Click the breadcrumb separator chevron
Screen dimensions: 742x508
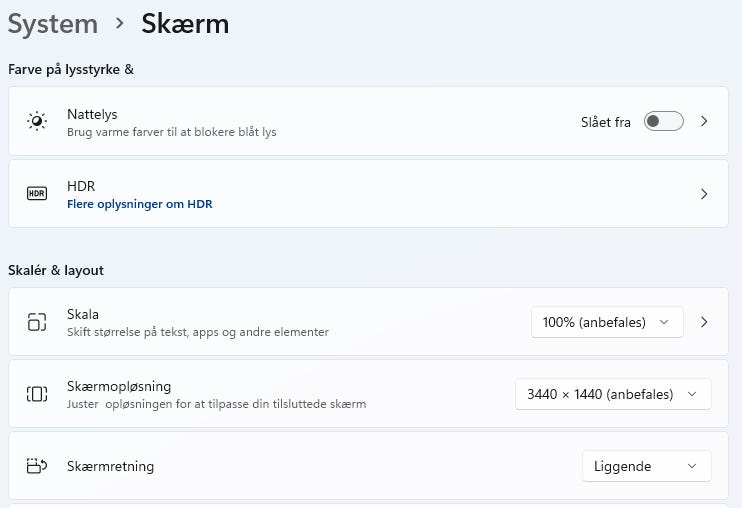coord(120,23)
